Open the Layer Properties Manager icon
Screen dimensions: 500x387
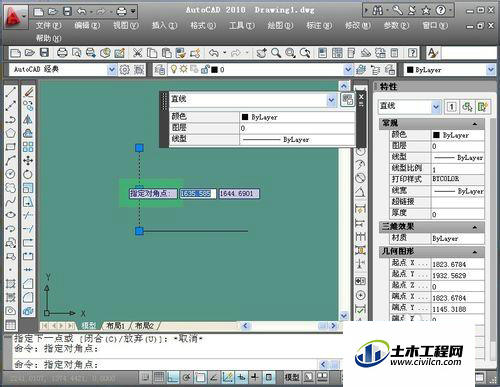point(160,70)
